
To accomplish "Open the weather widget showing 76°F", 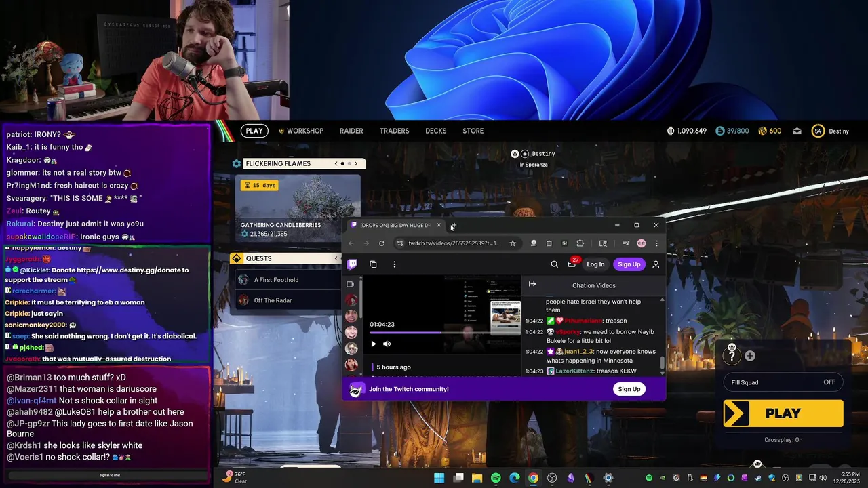I will [x=235, y=477].
